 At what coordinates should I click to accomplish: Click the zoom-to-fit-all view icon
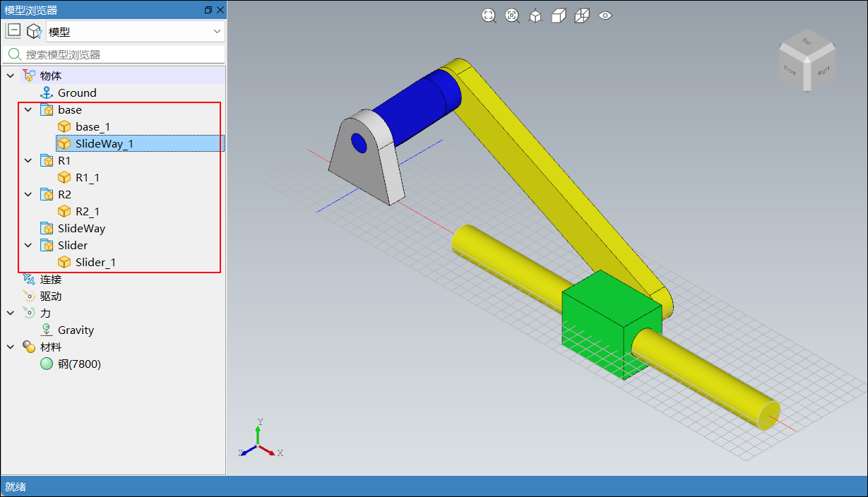coord(489,16)
